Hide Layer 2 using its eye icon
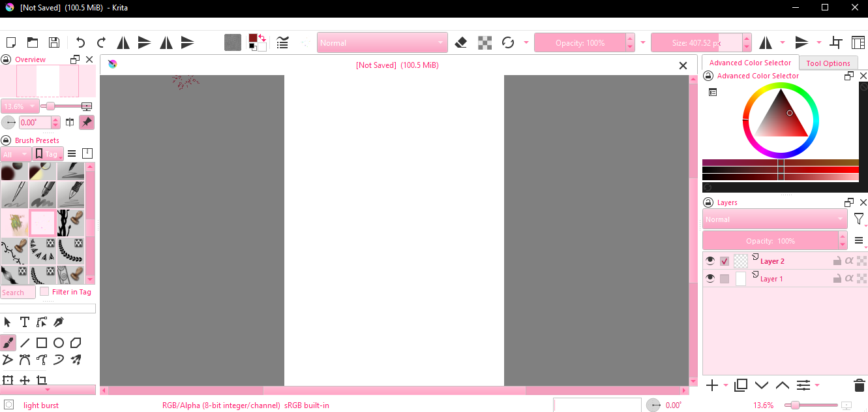The height and width of the screenshot is (412, 868). [710, 261]
